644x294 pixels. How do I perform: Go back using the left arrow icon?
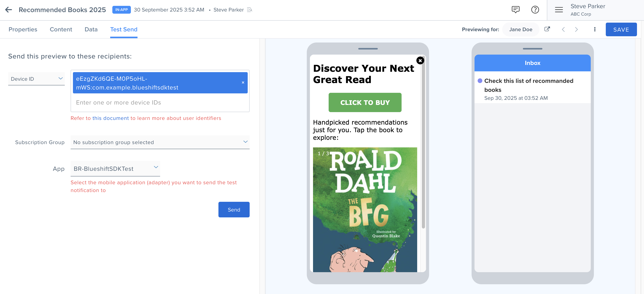coord(9,10)
